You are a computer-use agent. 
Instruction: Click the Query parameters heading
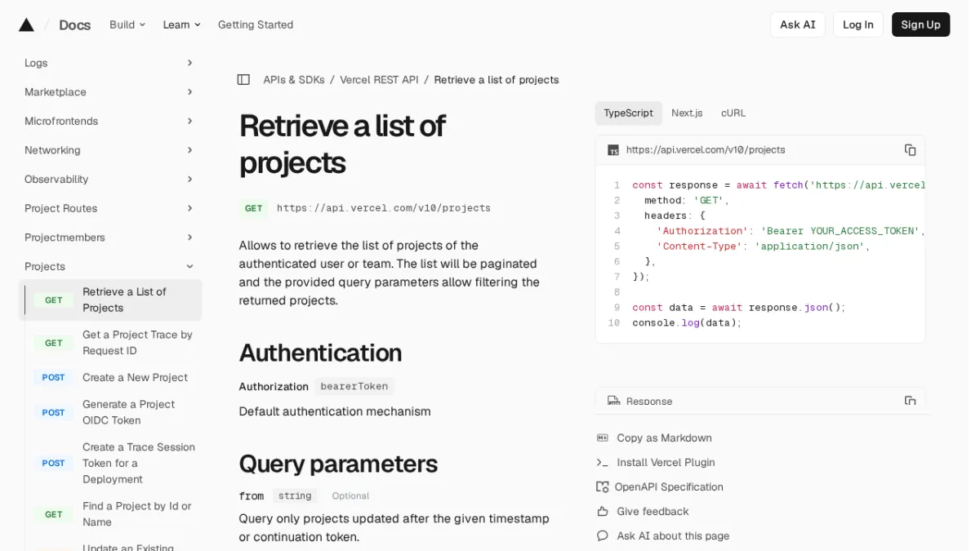[338, 464]
